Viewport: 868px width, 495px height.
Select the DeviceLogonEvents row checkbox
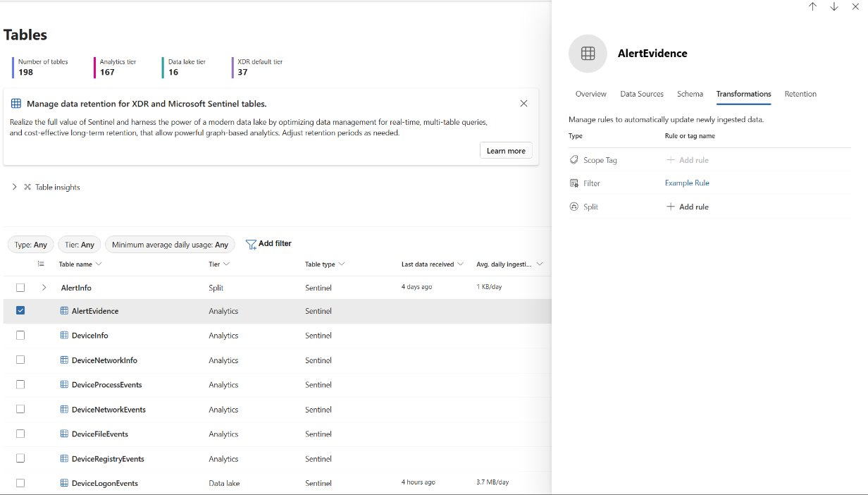(x=20, y=483)
